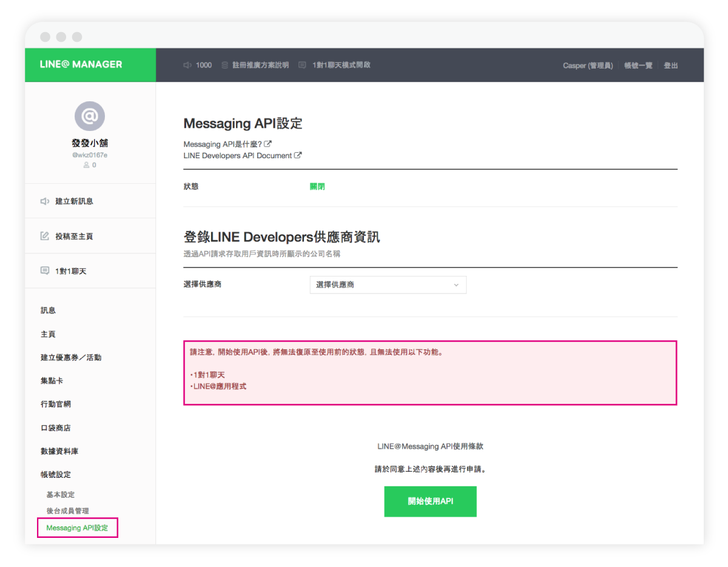Image resolution: width=728 pixels, height=567 pixels.
Task: Click the LINE@ MANAGER logo
Action: [81, 64]
